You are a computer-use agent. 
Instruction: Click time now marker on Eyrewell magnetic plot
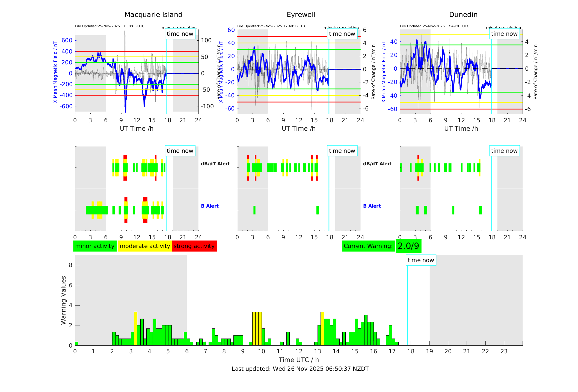342,34
